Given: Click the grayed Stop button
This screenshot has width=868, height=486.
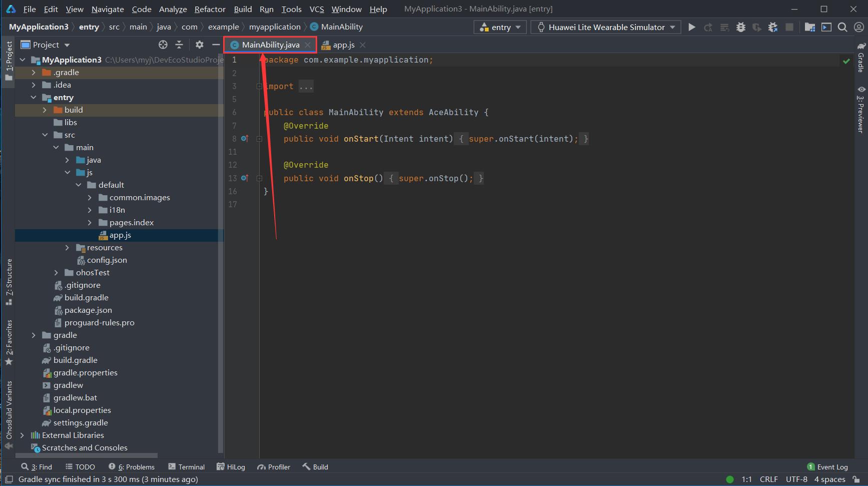Looking at the screenshot, I should 789,27.
